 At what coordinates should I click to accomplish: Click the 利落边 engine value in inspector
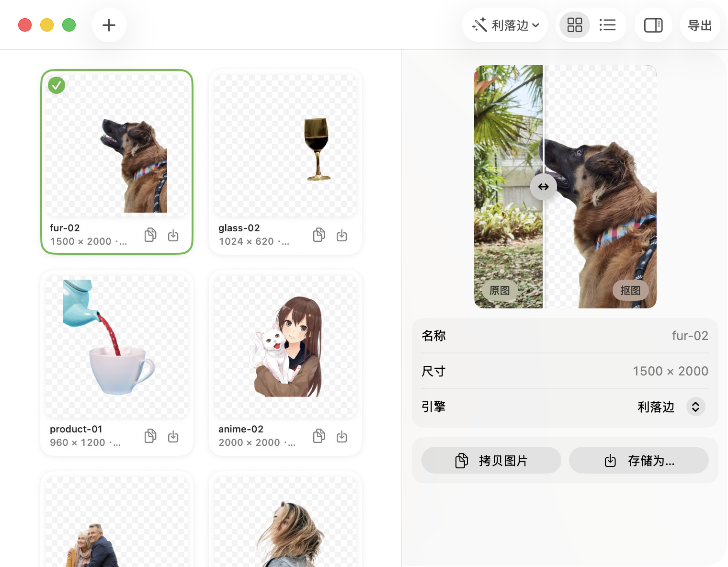point(656,407)
